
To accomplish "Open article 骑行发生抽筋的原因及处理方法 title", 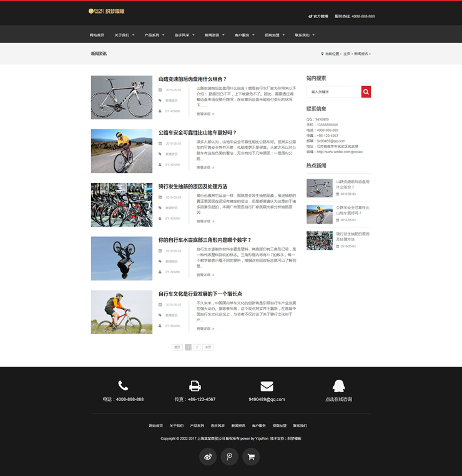I will (192, 187).
